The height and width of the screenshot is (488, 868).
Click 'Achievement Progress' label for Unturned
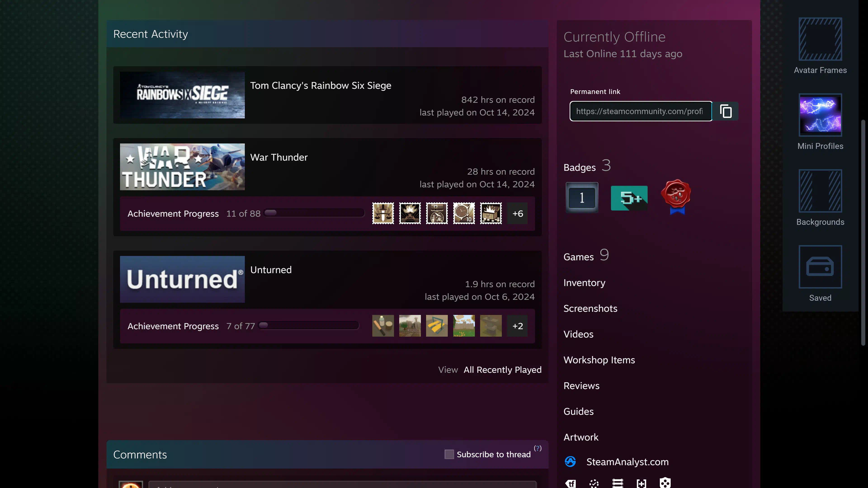(x=173, y=326)
